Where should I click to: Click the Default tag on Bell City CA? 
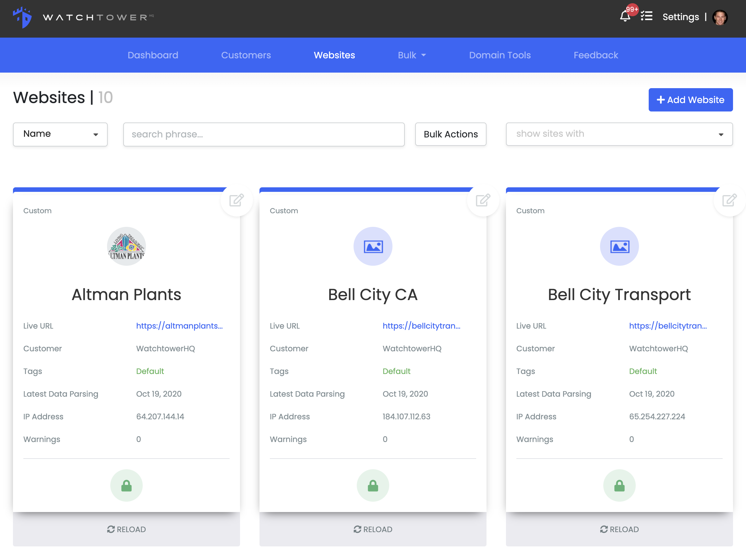[397, 371]
